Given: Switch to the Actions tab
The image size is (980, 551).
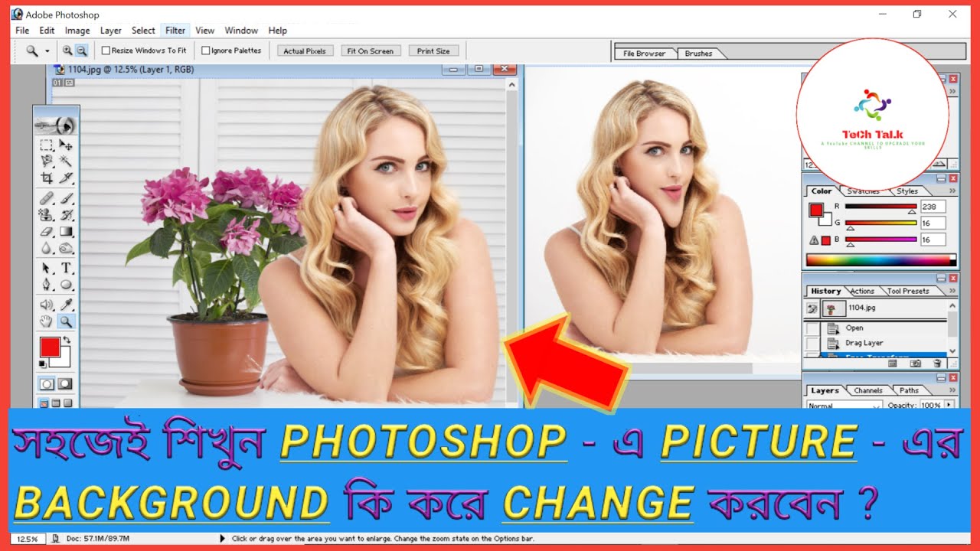Looking at the screenshot, I should click(x=862, y=291).
